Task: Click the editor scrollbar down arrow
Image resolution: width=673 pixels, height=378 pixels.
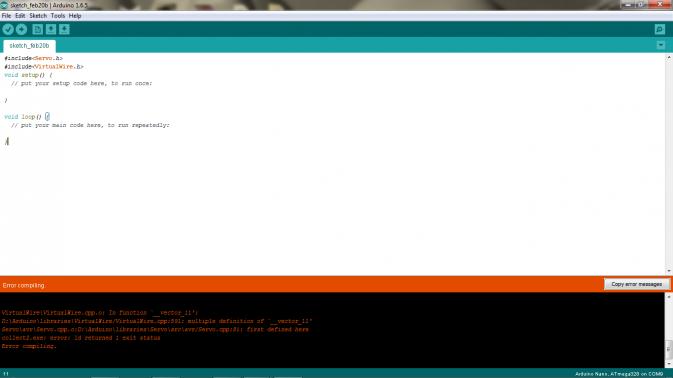Action: pyautogui.click(x=669, y=271)
